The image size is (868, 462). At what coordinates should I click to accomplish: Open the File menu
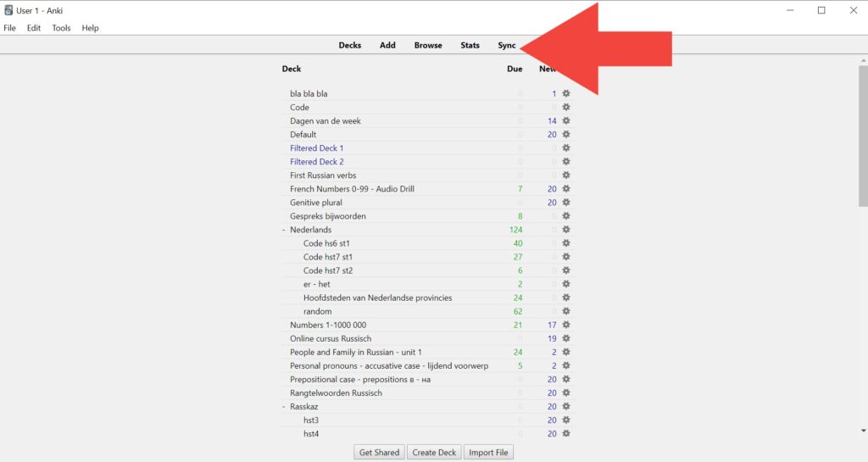pos(10,28)
